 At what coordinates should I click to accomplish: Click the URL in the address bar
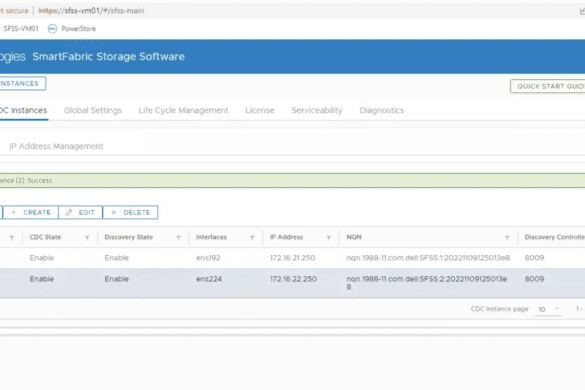pos(91,11)
